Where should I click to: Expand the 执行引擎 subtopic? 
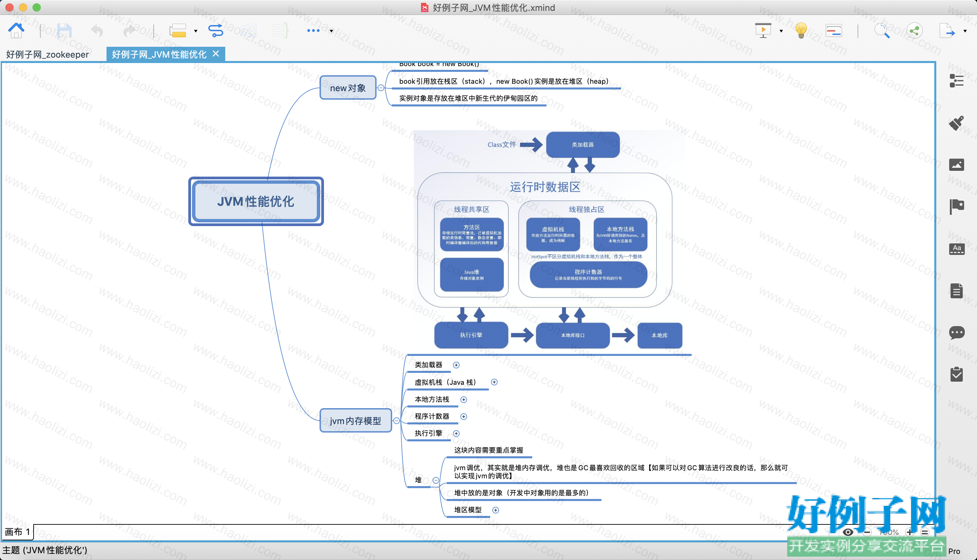[456, 434]
